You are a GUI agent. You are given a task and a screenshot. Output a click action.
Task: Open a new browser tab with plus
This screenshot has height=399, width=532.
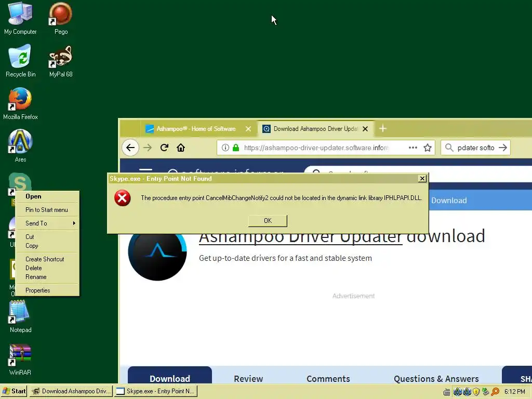click(383, 128)
